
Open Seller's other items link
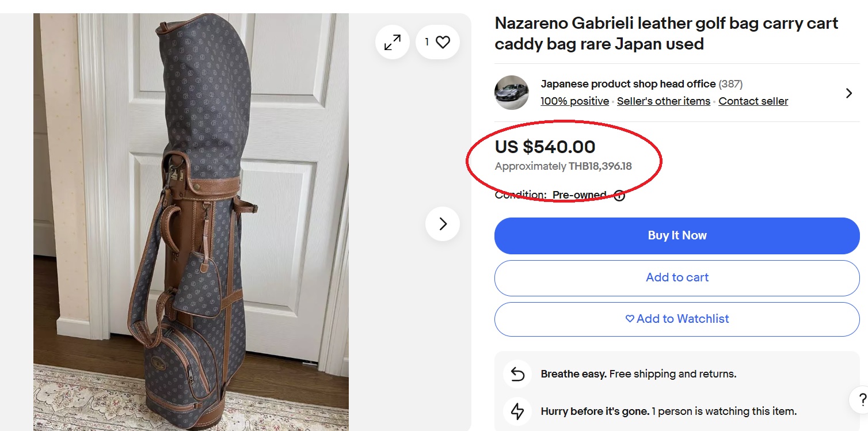[x=664, y=101]
